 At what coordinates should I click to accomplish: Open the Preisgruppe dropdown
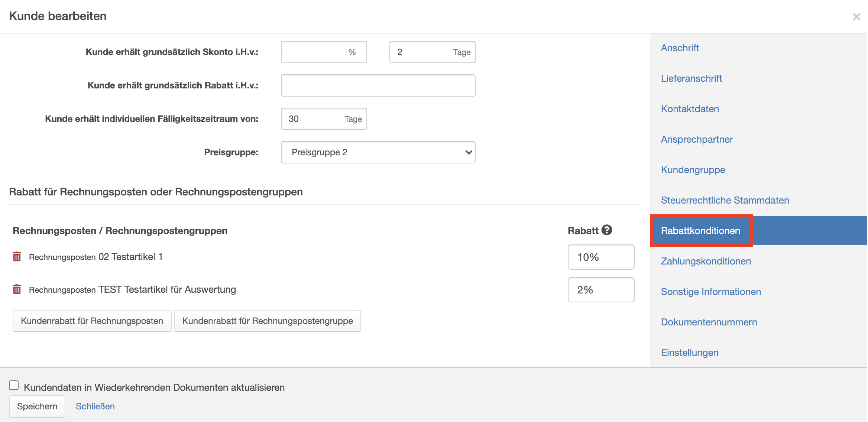tap(378, 152)
